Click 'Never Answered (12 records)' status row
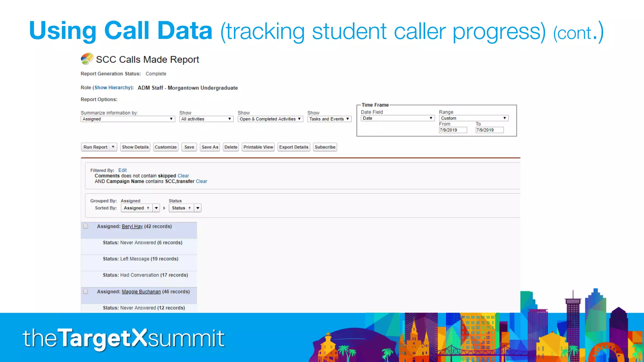644x362 pixels. pos(139,308)
